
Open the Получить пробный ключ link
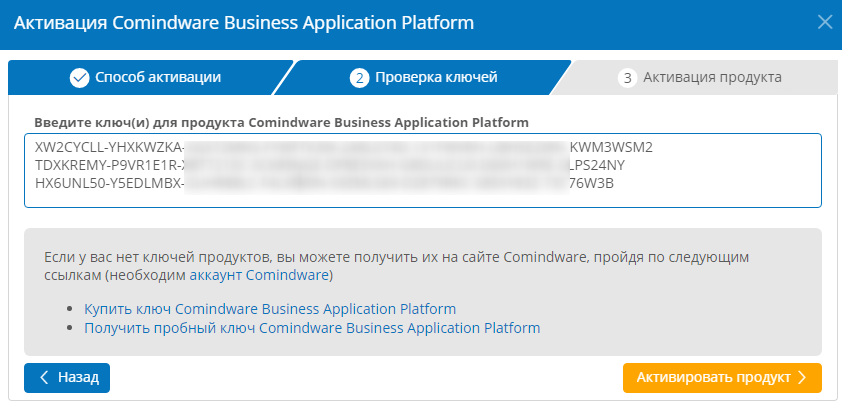pos(312,328)
